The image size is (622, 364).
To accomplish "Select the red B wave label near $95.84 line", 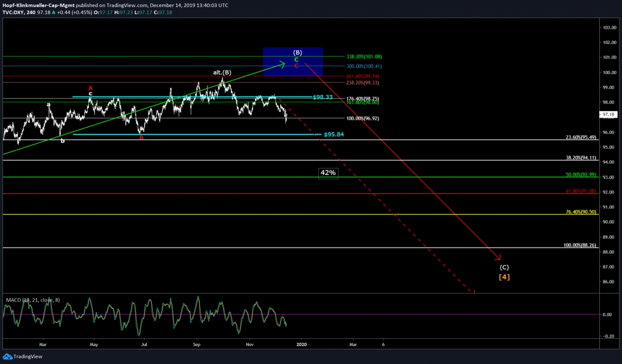I will tap(141, 138).
